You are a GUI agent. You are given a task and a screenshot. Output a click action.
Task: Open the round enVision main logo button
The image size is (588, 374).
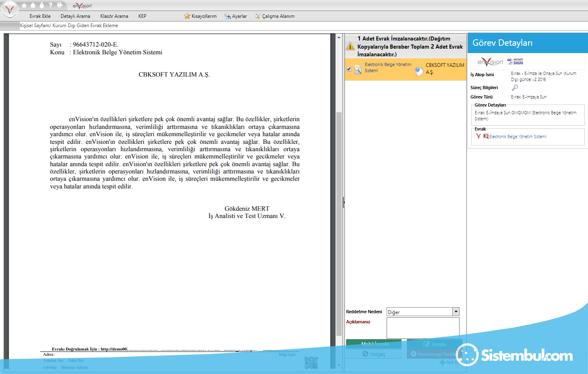click(10, 9)
